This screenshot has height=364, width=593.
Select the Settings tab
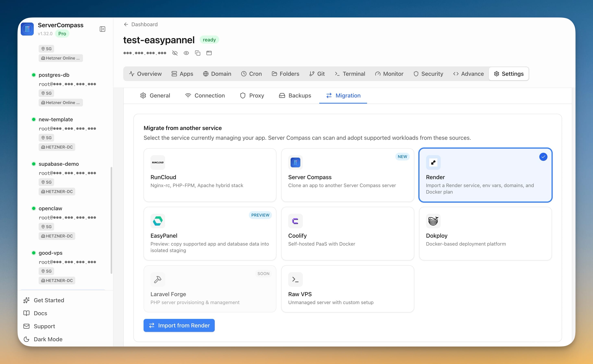509,74
